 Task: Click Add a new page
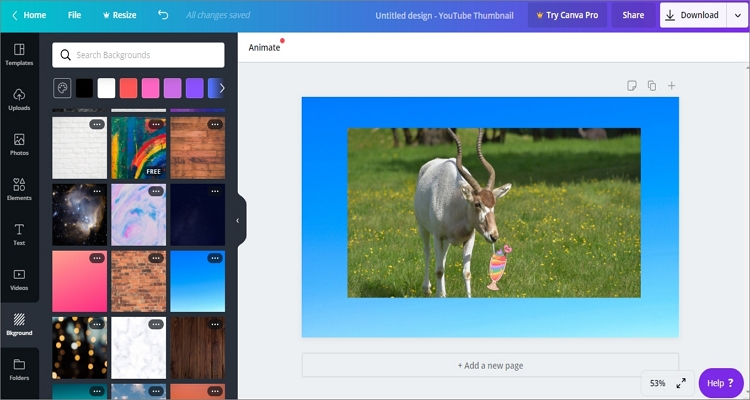(x=490, y=366)
